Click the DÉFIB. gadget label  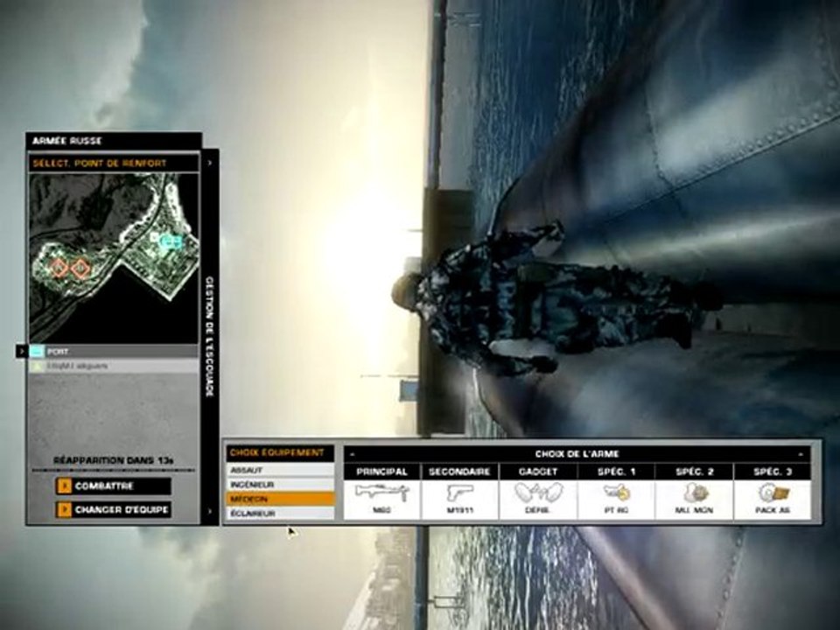pyautogui.click(x=537, y=510)
